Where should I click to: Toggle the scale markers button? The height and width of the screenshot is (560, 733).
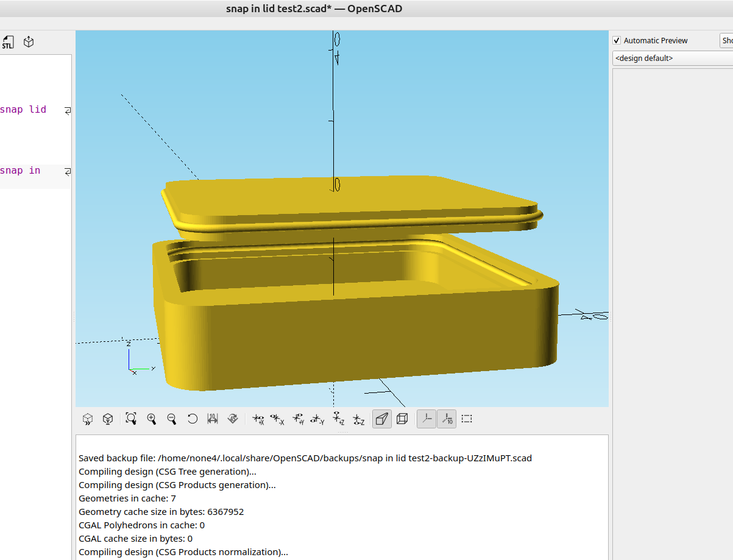coord(447,419)
